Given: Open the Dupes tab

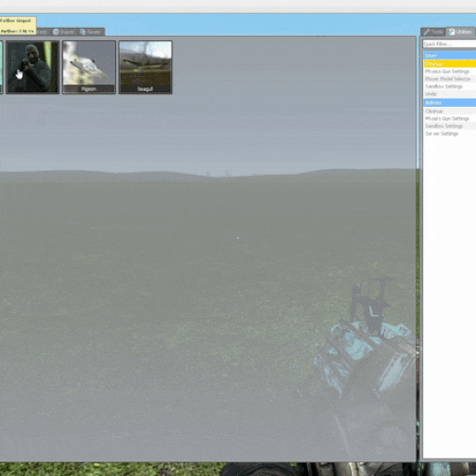Looking at the screenshot, I should click(63, 32).
